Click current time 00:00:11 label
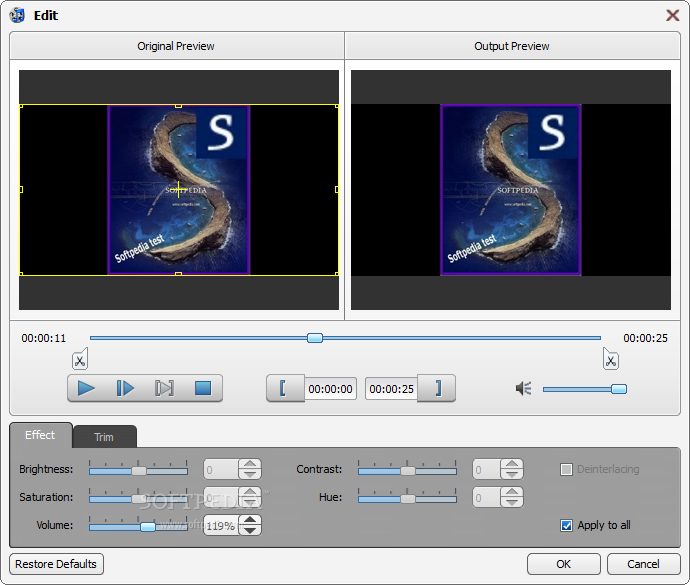This screenshot has height=585, width=690. tap(44, 338)
